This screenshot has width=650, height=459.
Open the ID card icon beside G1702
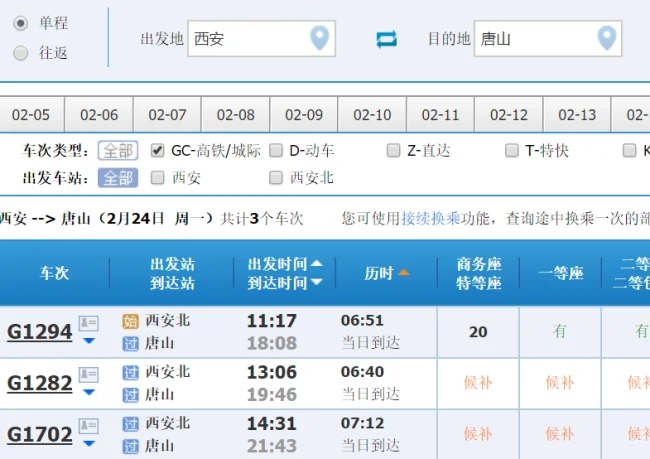(89, 426)
